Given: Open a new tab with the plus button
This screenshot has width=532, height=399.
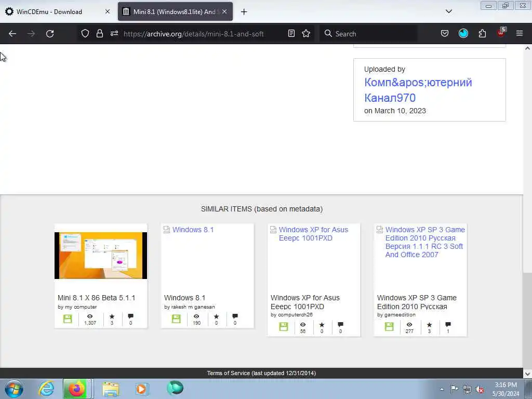Looking at the screenshot, I should [x=244, y=12].
